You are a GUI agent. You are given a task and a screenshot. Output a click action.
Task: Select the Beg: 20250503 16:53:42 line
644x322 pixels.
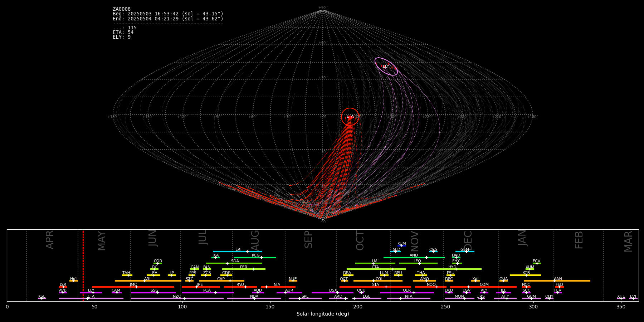168,14
